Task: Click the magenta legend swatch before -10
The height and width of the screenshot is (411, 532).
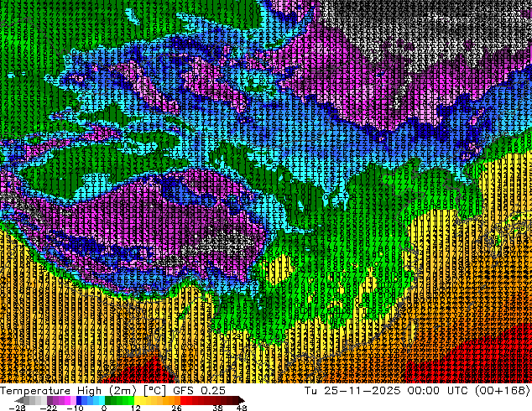Action: point(67,400)
